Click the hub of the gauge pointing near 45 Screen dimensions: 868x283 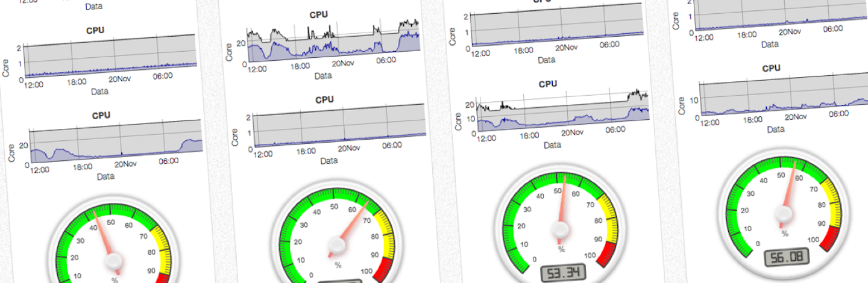pyautogui.click(x=114, y=261)
